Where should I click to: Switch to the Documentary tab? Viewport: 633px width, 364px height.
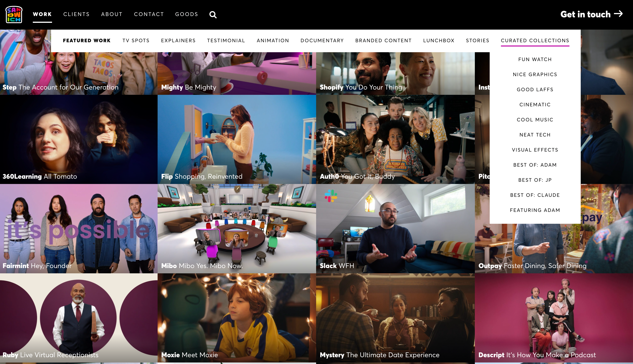pyautogui.click(x=322, y=41)
